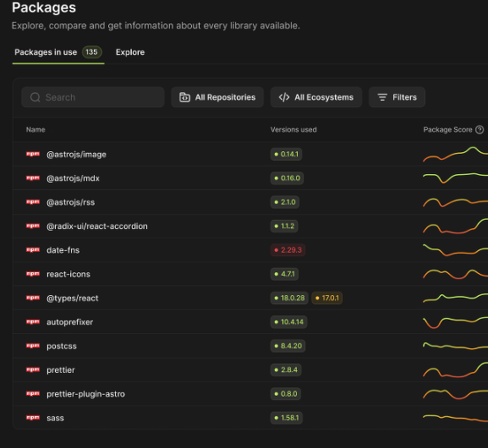Screen dimensions: 488x448
Task: Click the npm icon beside react-icons
Action: pyautogui.click(x=33, y=274)
